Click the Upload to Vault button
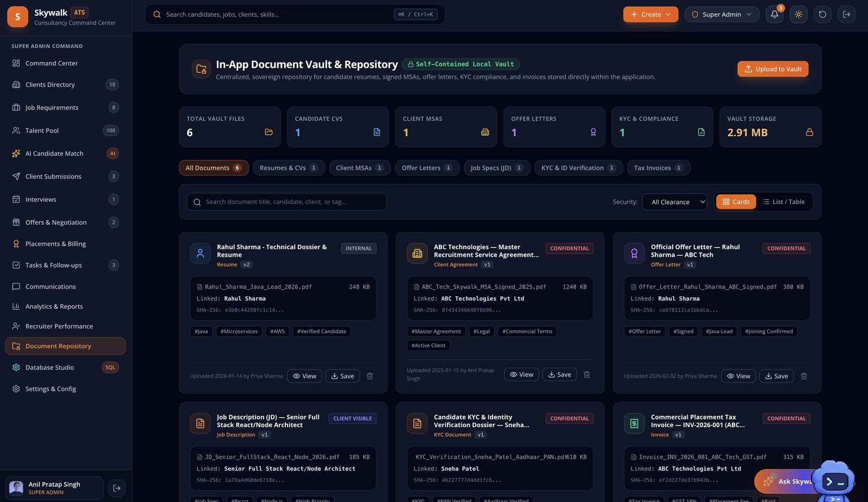This screenshot has width=868, height=502. tap(773, 69)
